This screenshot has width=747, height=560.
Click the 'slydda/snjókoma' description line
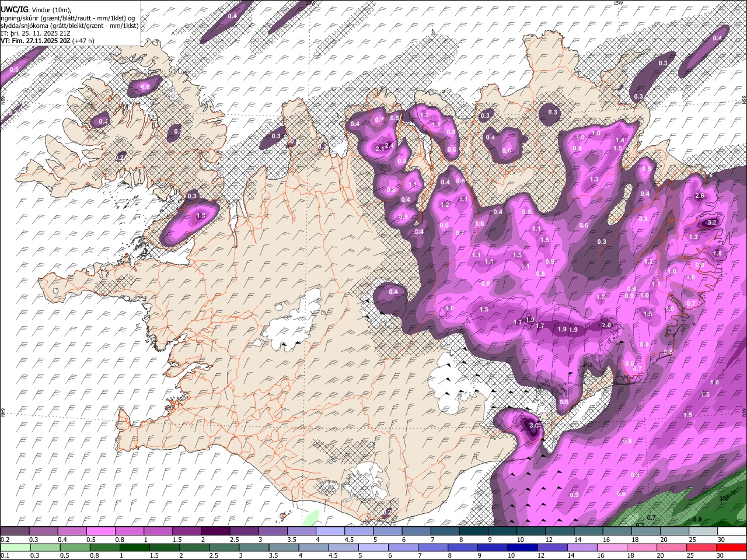click(69, 26)
